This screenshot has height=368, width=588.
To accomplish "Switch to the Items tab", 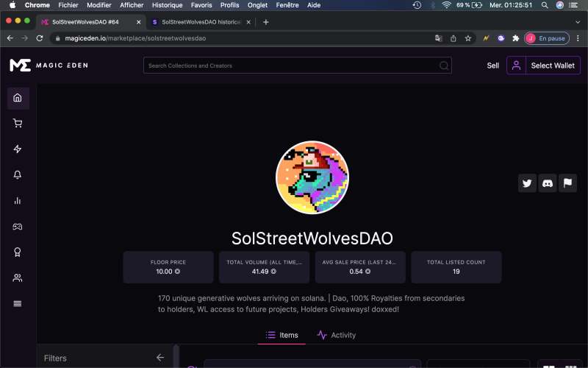I will (282, 335).
